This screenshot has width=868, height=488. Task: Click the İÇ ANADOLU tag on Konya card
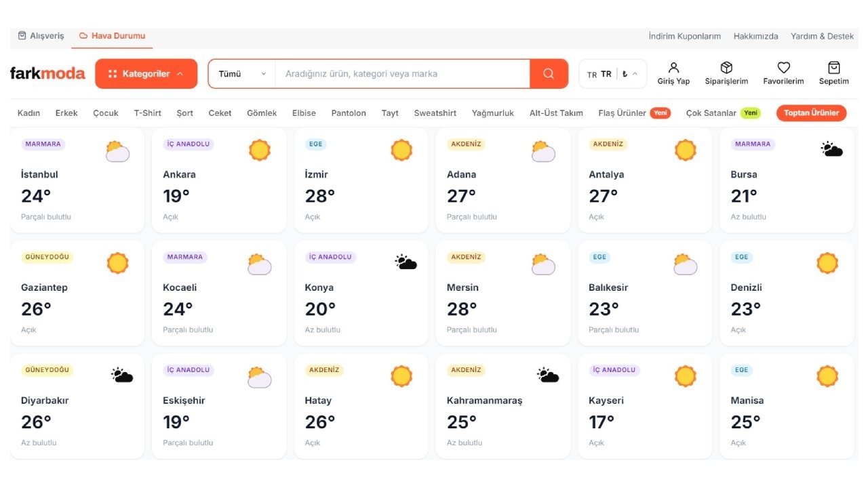(x=330, y=258)
